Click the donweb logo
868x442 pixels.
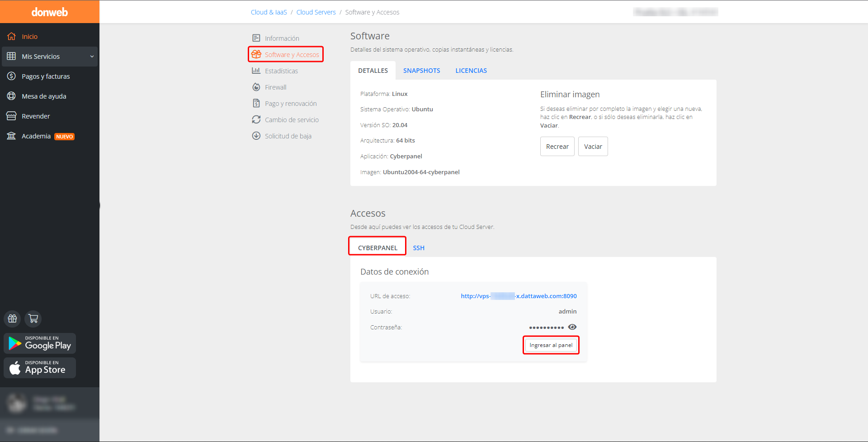[x=49, y=12]
